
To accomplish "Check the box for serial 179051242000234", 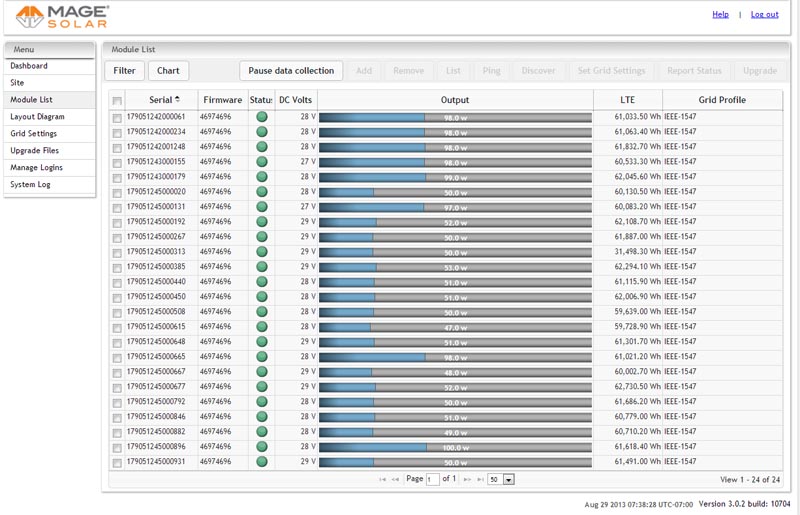I will [117, 133].
